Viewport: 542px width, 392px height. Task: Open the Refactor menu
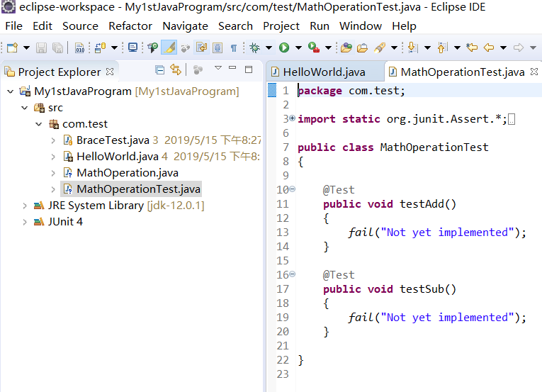130,26
